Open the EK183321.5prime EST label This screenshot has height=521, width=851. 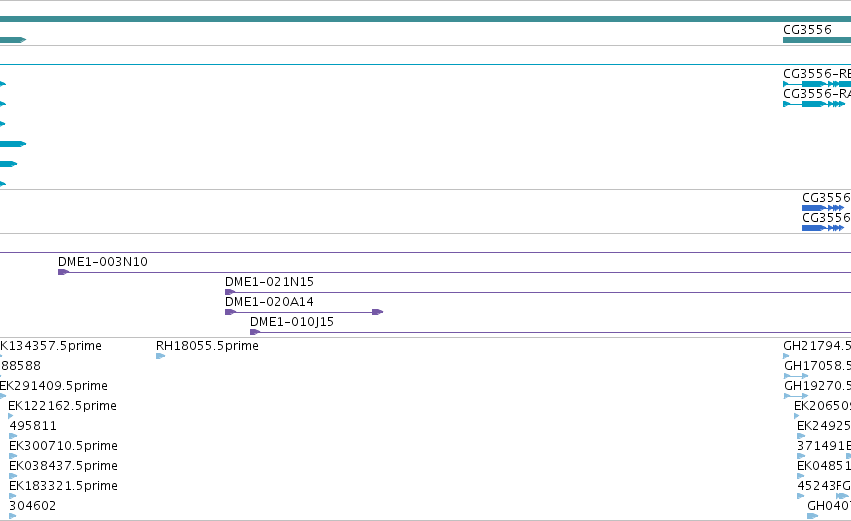coord(63,486)
